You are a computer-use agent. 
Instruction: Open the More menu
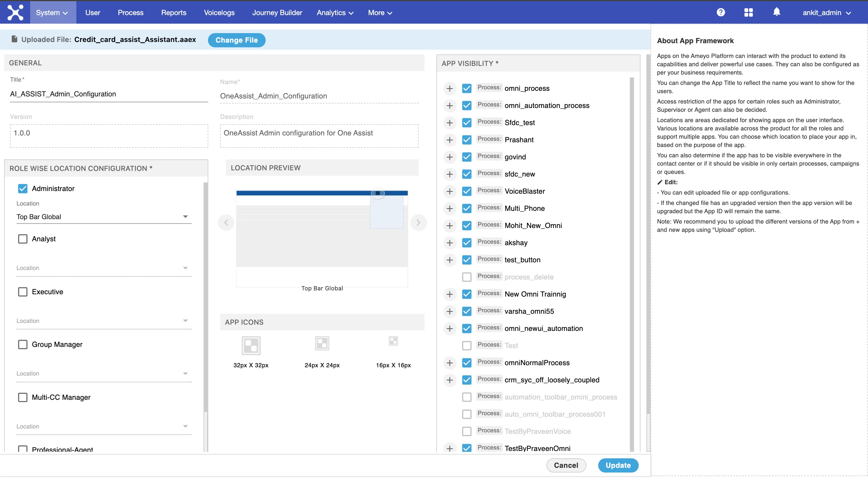[x=380, y=13]
